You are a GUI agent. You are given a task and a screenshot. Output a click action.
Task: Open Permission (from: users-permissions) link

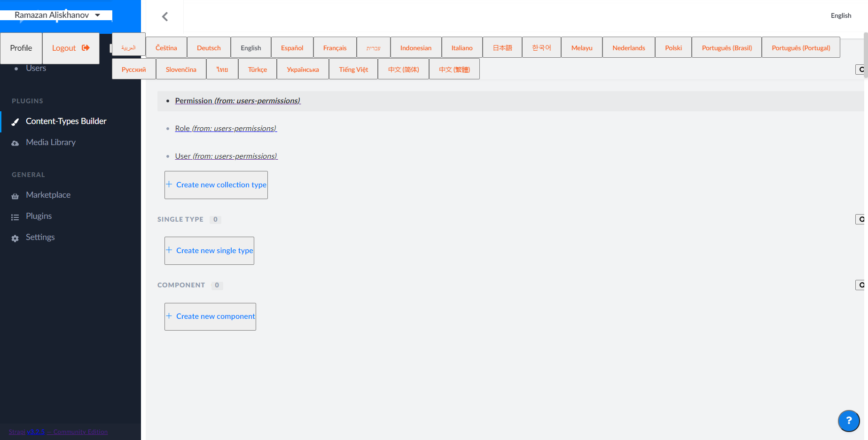pos(238,101)
